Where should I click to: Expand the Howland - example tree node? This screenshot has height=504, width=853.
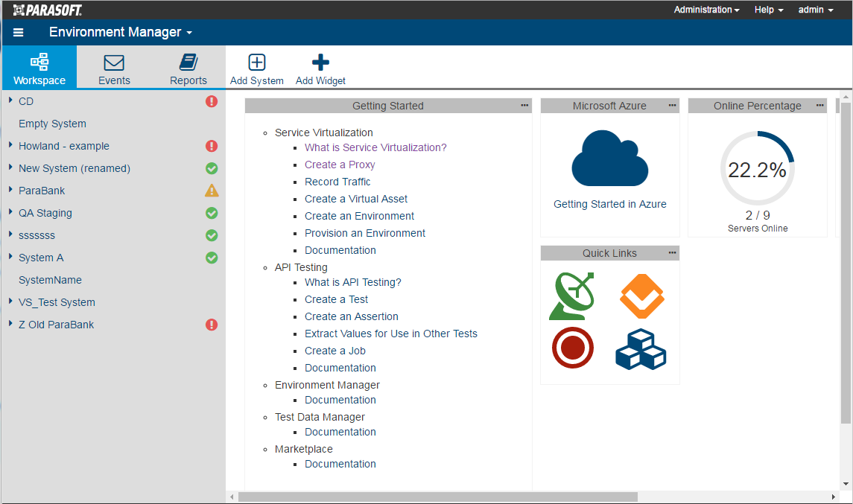(x=10, y=145)
